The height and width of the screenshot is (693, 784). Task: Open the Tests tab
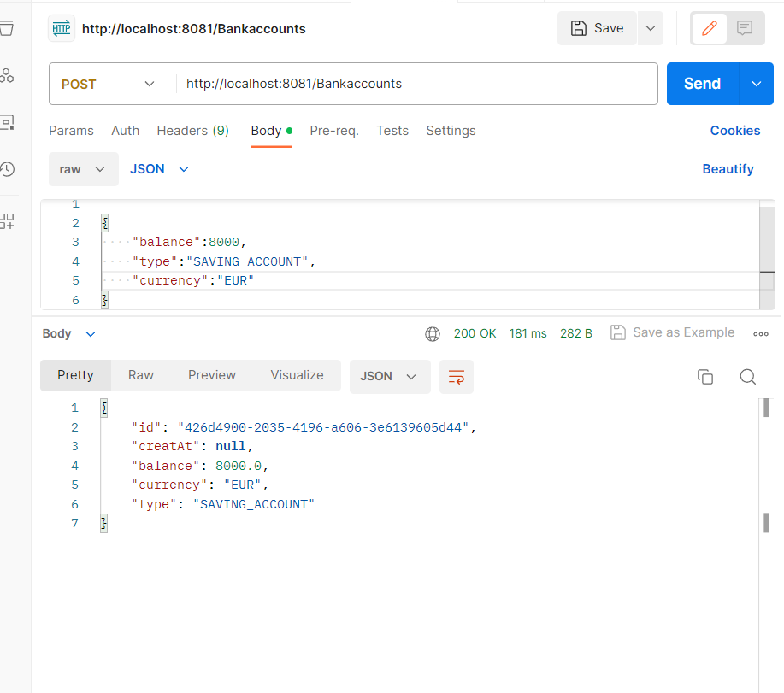tap(392, 130)
